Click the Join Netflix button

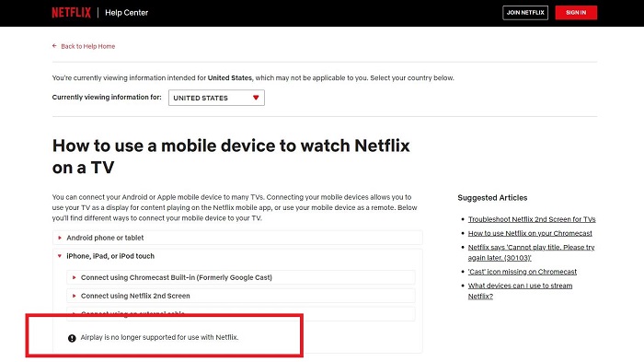(525, 13)
